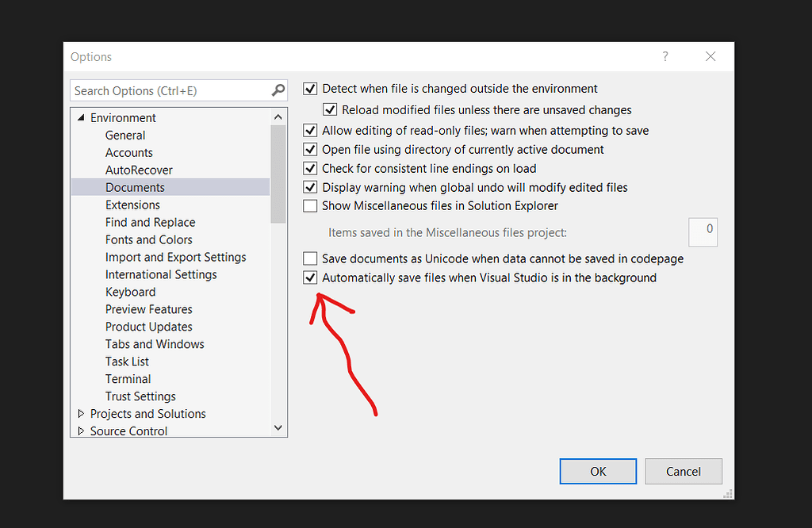Uncheck Detect when file is changed outside

click(310, 89)
